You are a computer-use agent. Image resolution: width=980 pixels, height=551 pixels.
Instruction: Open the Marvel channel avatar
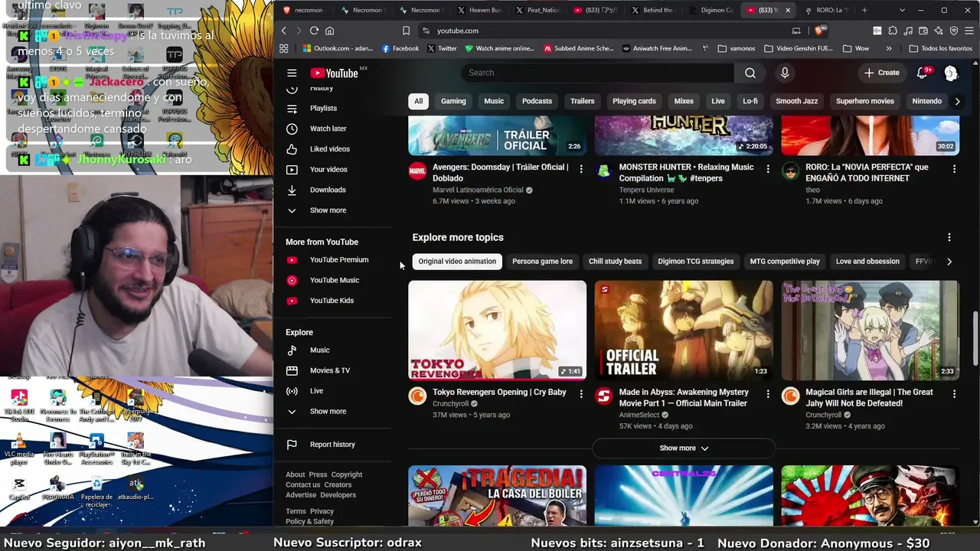point(417,171)
